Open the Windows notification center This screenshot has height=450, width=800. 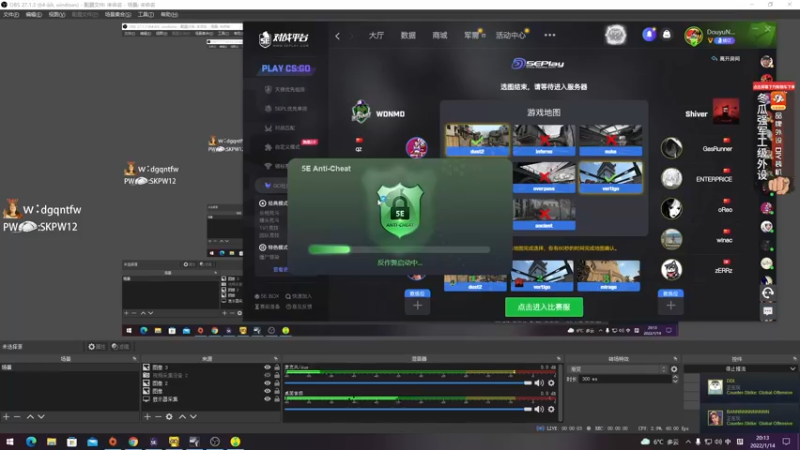[786, 441]
